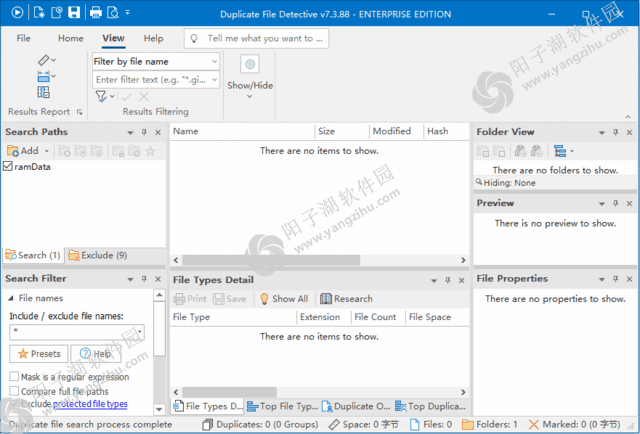Screen dimensions: 640x434
Task: Expand the funnel filter options arrow
Action: pos(112,97)
